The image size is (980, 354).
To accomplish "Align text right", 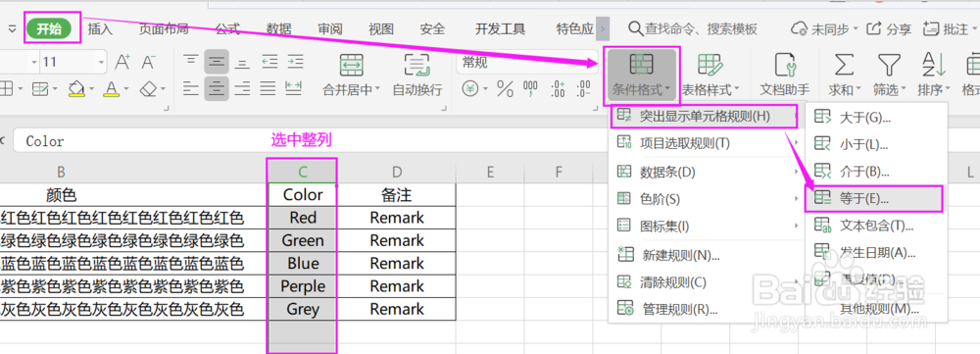I will tap(242, 88).
